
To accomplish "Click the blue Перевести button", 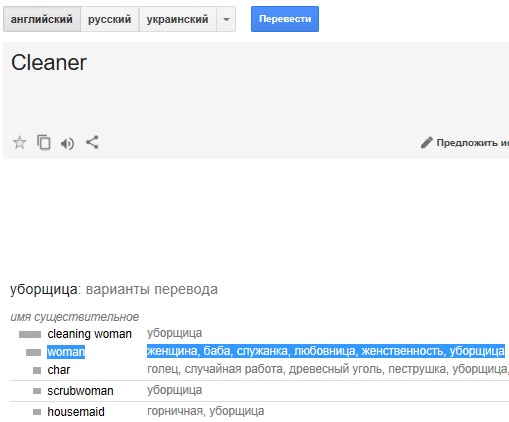I will click(285, 19).
